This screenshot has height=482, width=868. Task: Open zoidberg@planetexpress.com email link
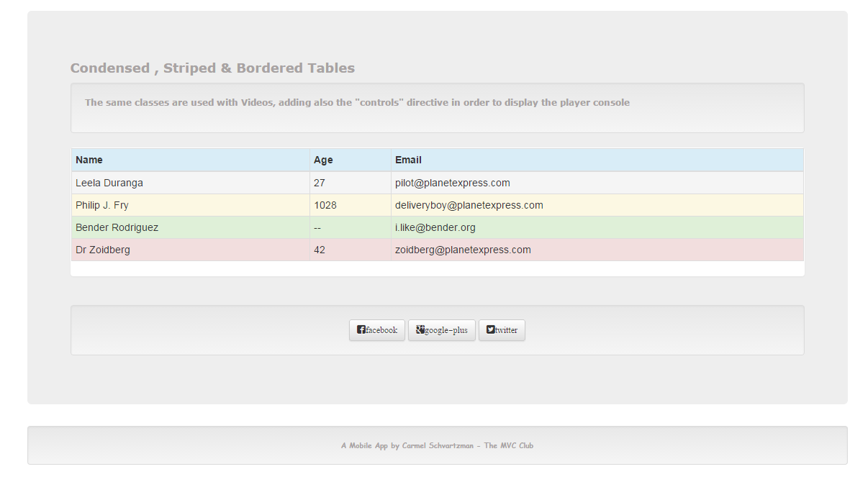coord(463,250)
